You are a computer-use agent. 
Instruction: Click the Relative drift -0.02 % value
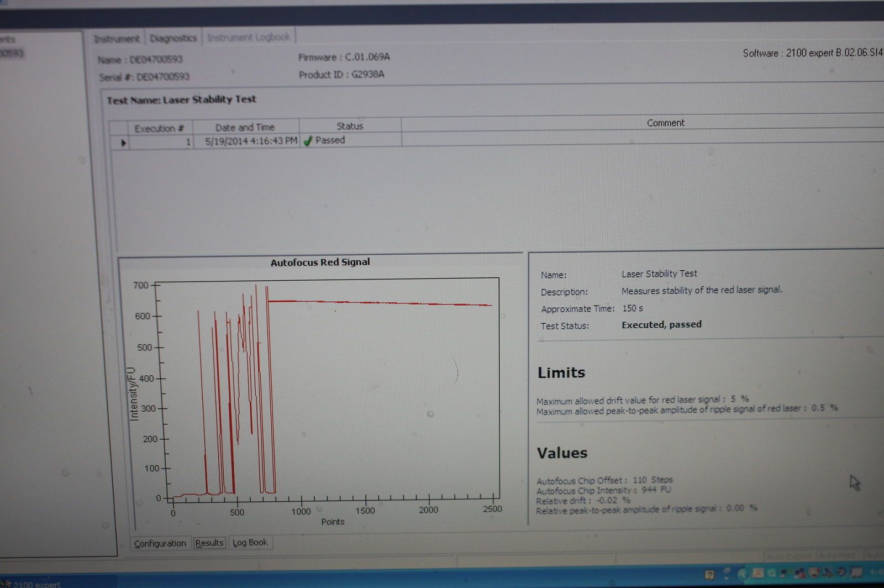(x=613, y=500)
